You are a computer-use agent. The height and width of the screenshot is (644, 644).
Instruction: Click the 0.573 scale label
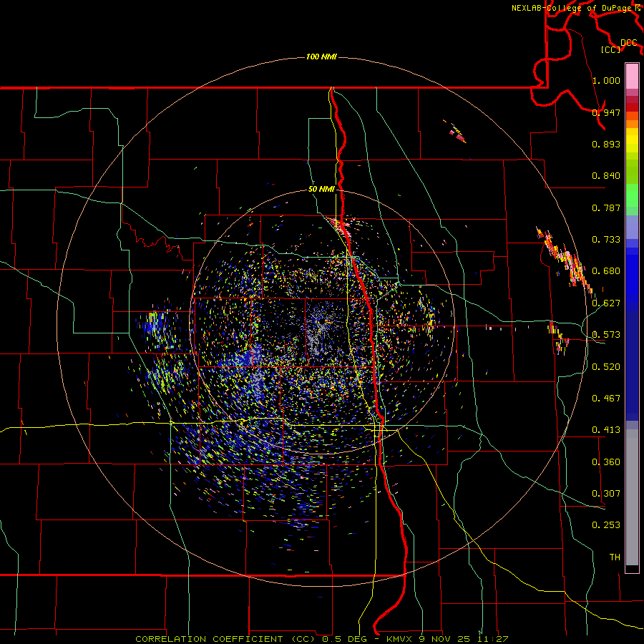click(x=606, y=335)
